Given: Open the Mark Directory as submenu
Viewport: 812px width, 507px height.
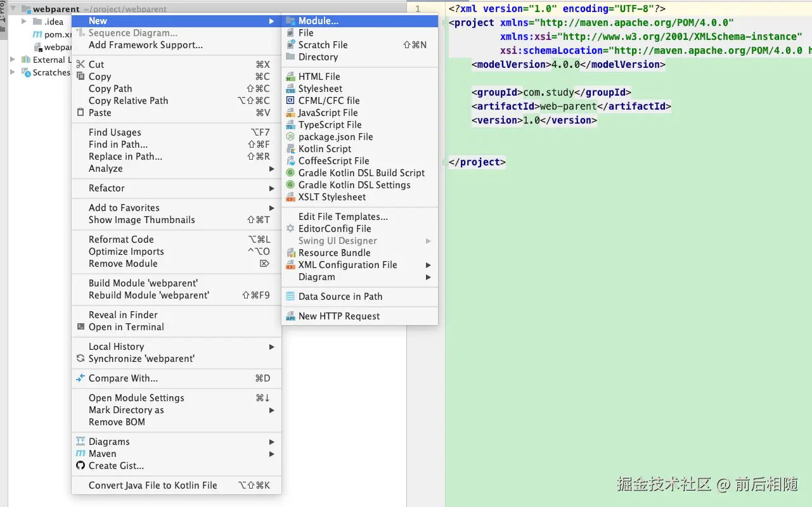Looking at the screenshot, I should (176, 410).
